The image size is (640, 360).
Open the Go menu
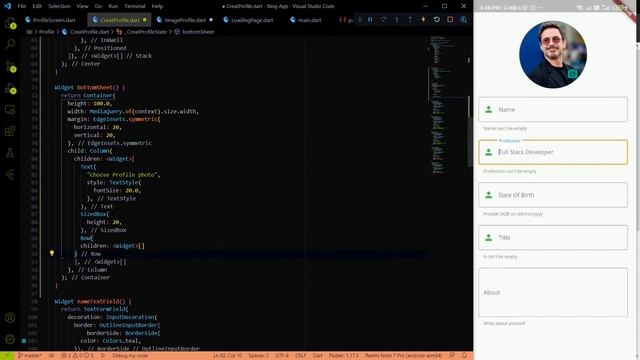[98, 6]
